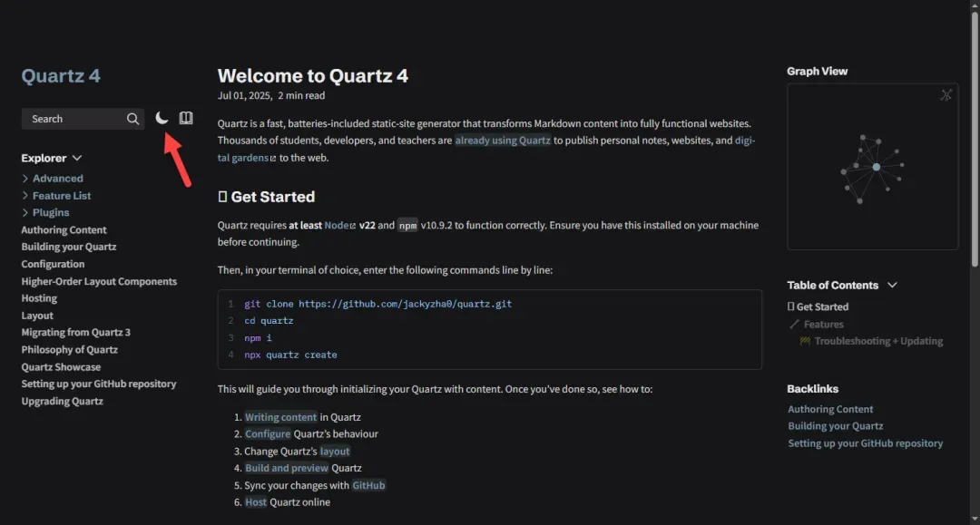Image resolution: width=980 pixels, height=525 pixels.
Task: Click the 'npx quartz create' code line
Action: pyautogui.click(x=290, y=355)
